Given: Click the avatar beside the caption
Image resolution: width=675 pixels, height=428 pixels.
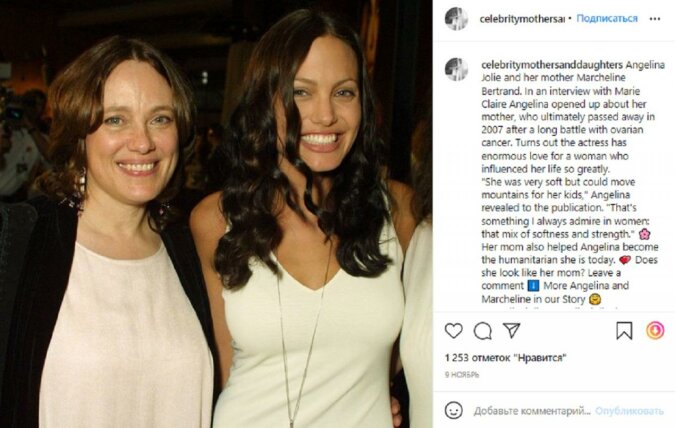Looking at the screenshot, I should pos(456,69).
